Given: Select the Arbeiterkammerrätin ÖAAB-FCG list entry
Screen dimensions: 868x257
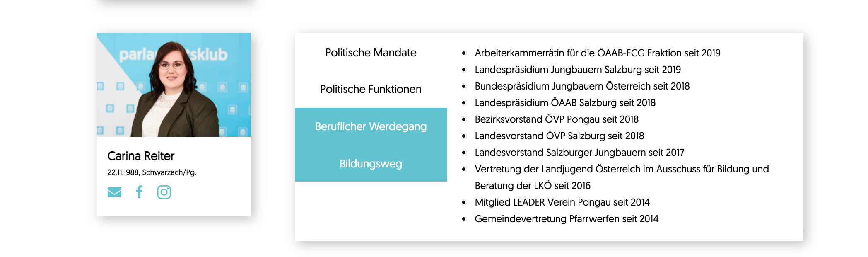Looking at the screenshot, I should point(598,53).
